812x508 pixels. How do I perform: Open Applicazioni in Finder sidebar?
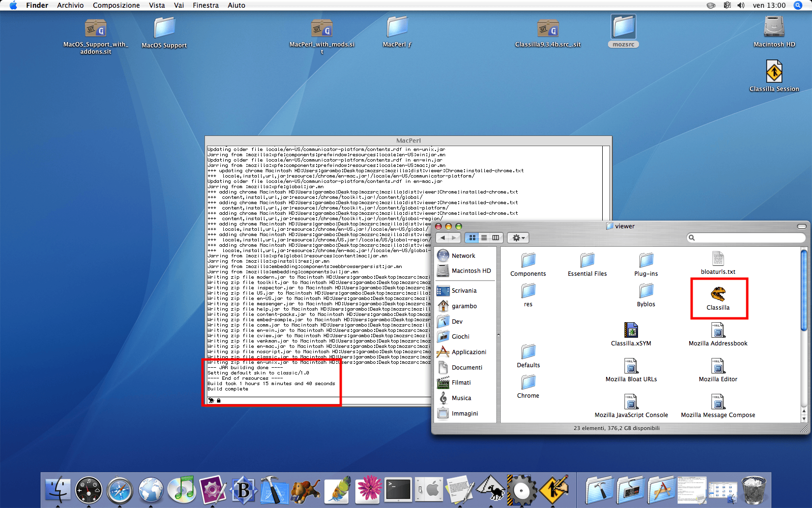(x=465, y=352)
